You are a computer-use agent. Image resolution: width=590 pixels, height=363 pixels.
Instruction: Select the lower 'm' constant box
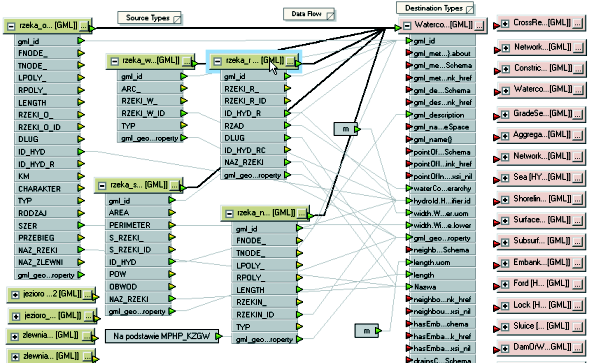coord(366,331)
